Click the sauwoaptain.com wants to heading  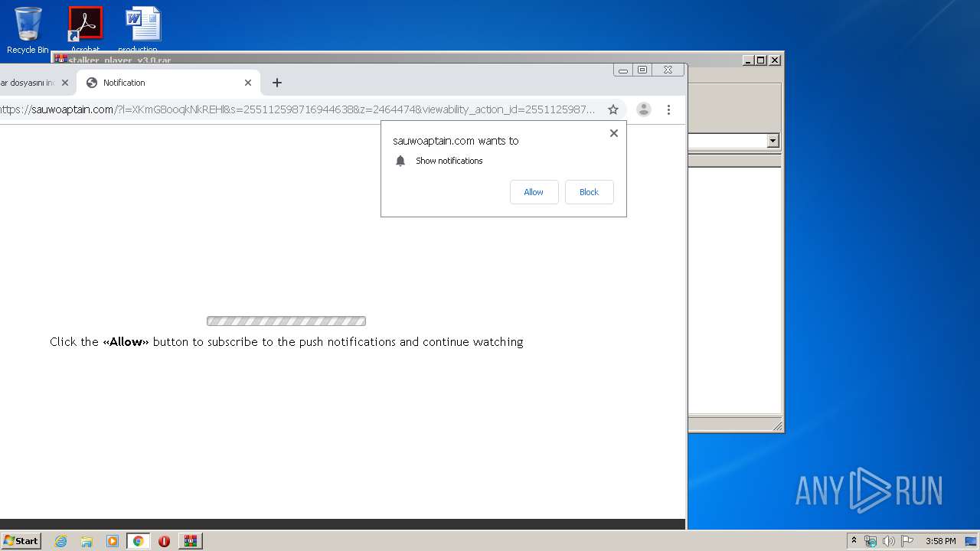coord(456,141)
